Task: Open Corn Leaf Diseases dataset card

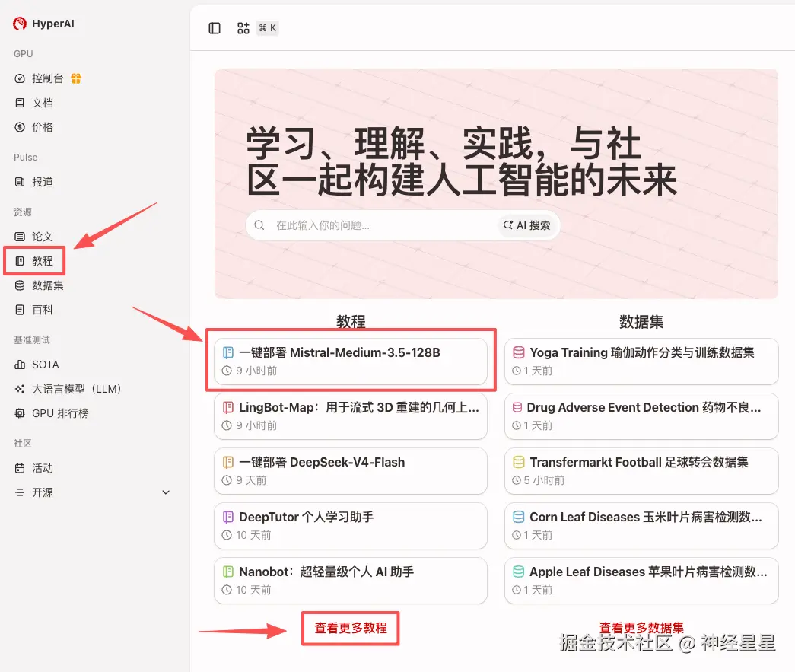Action: (x=641, y=526)
